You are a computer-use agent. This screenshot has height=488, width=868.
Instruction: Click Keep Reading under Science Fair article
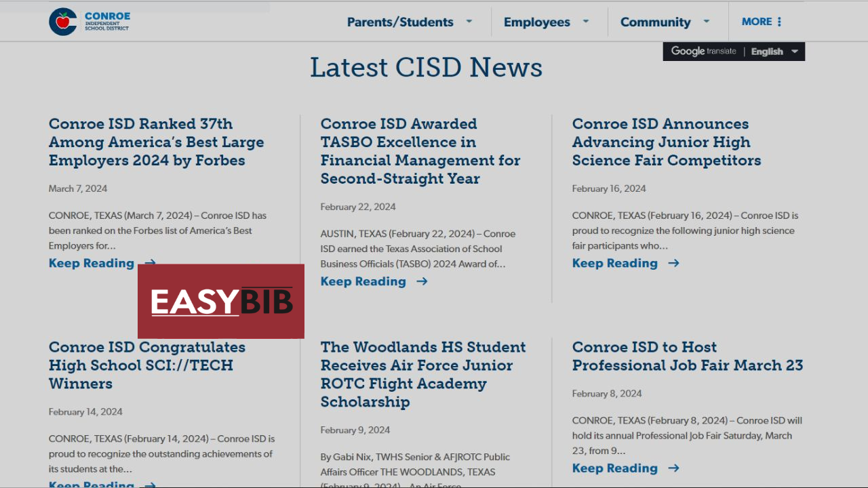coord(615,263)
